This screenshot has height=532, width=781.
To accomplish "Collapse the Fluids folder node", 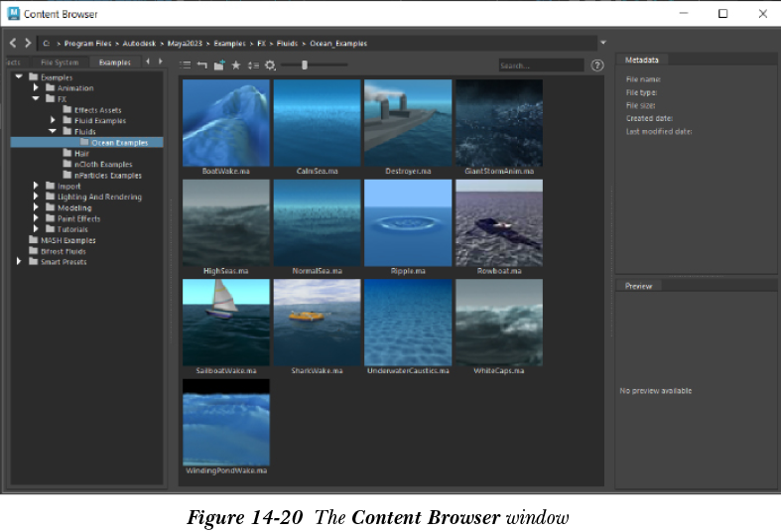I will [x=53, y=131].
